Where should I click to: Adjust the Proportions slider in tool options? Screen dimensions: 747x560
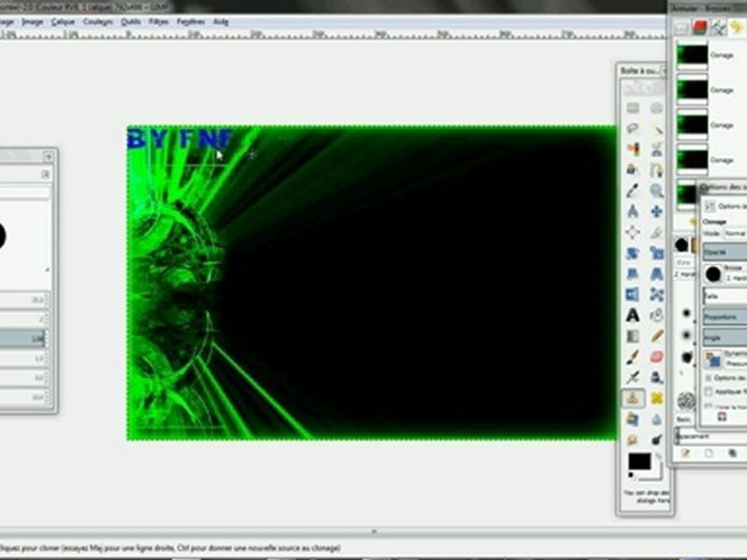(x=725, y=317)
